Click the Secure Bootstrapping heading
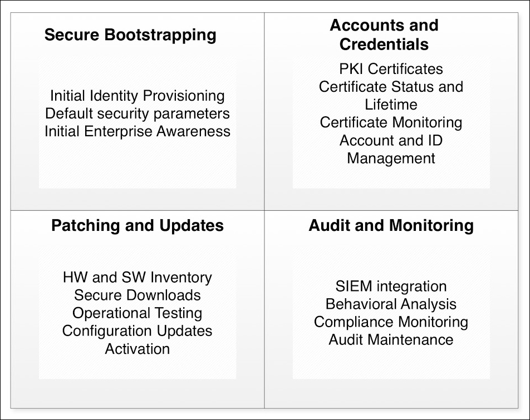Viewport: 530px width, 420px height. (x=130, y=35)
